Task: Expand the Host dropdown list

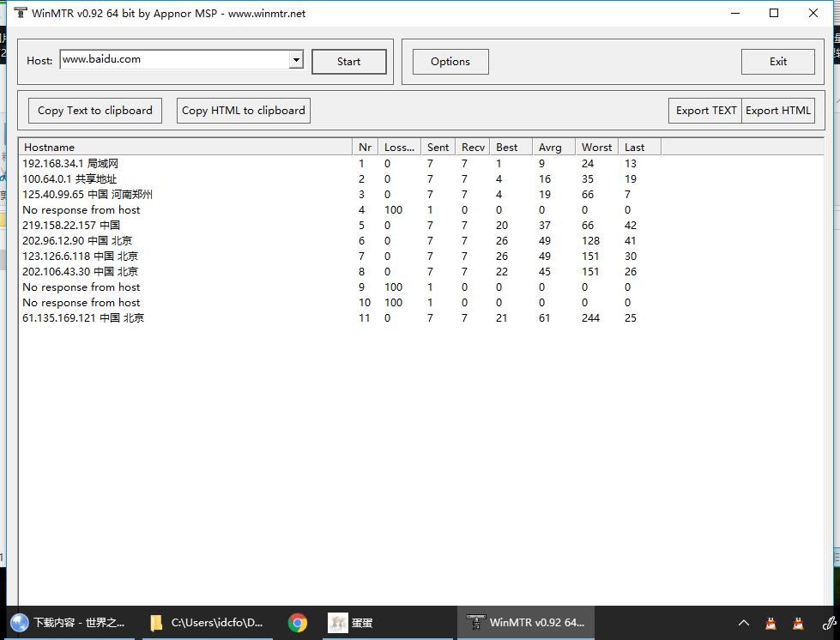Action: coord(296,59)
